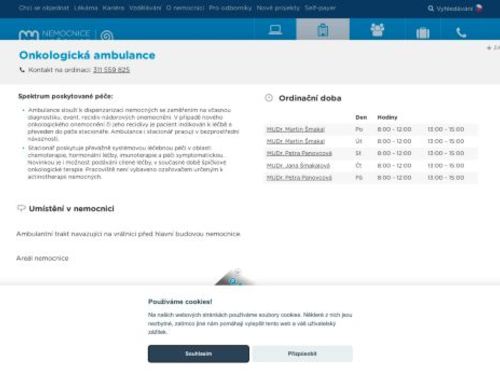Open the Monday (Po) row doctor link
Image resolution: width=500 pixels, height=375 pixels.
tap(295, 129)
